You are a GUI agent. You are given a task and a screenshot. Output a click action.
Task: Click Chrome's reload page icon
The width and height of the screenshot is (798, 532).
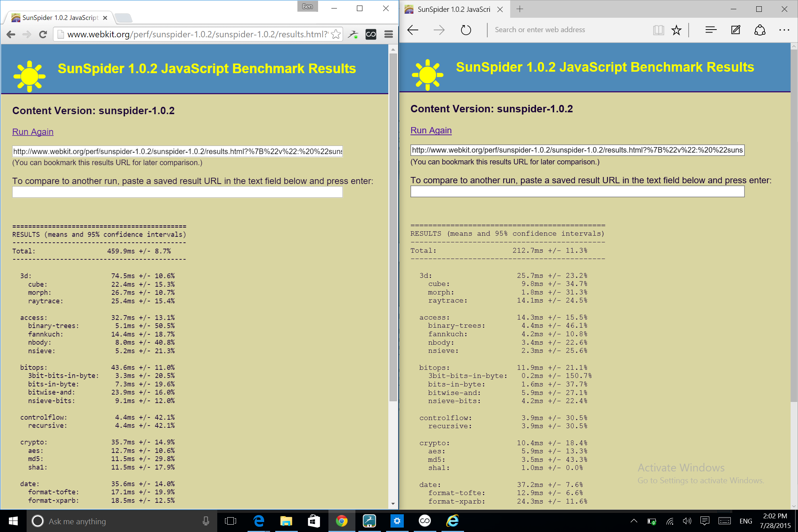pos(43,34)
